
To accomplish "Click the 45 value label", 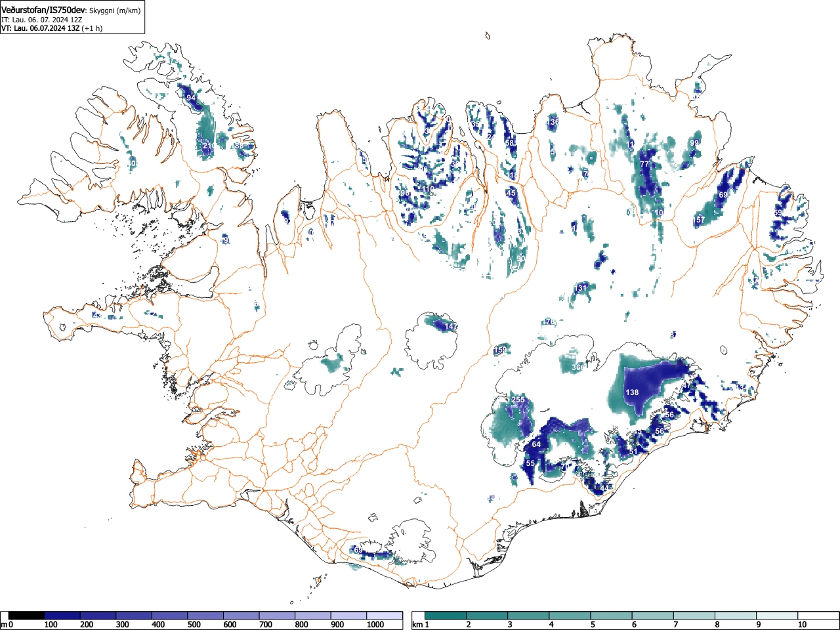I will [x=511, y=193].
